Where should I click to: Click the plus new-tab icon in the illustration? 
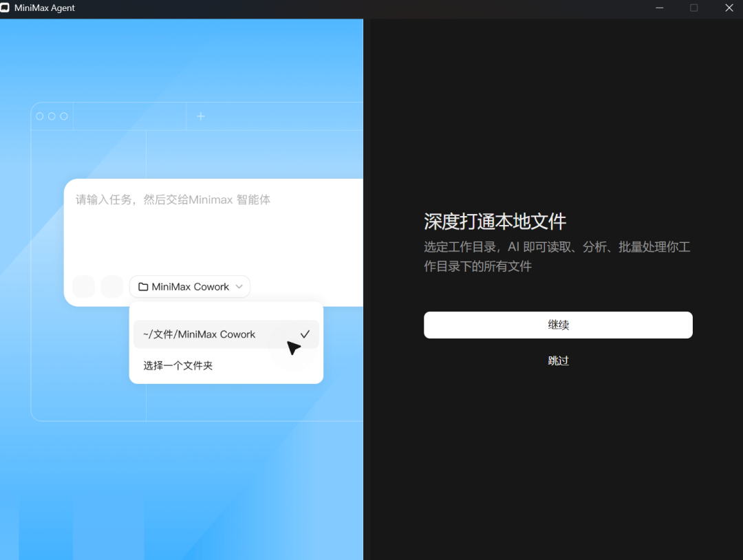(200, 116)
